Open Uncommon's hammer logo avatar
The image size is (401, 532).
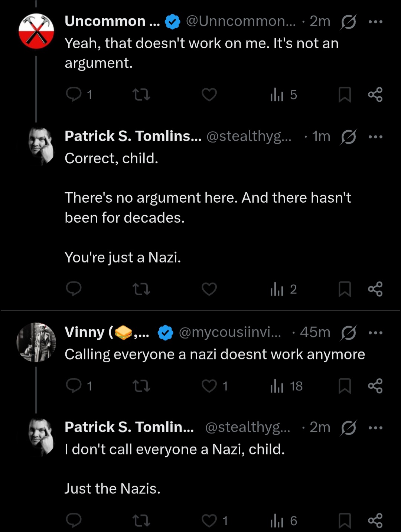point(36,31)
